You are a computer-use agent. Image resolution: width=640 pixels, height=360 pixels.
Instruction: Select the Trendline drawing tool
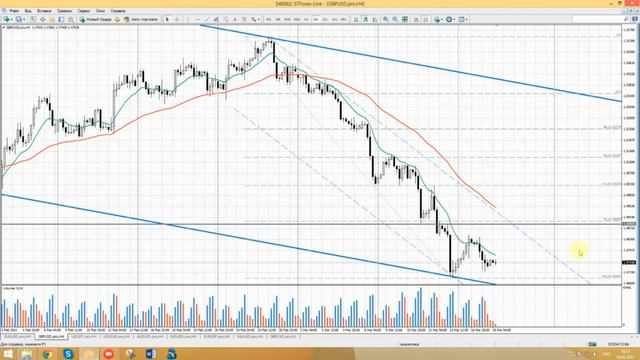pyautogui.click(x=207, y=19)
